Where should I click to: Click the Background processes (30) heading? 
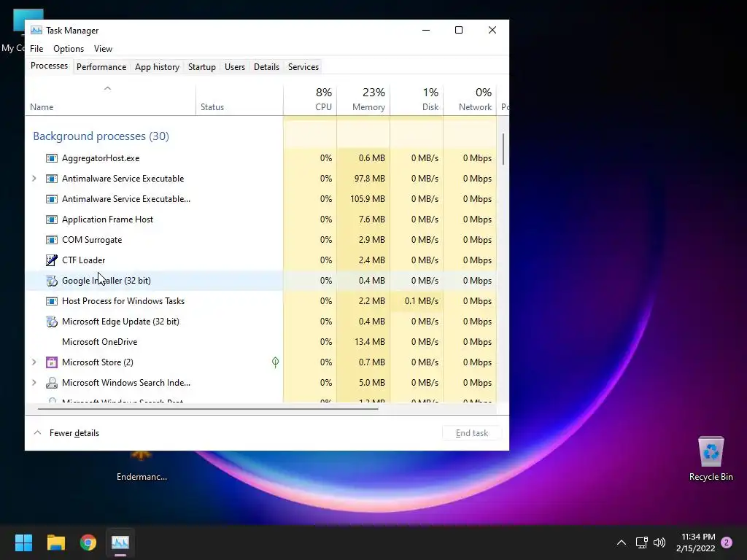click(x=101, y=136)
